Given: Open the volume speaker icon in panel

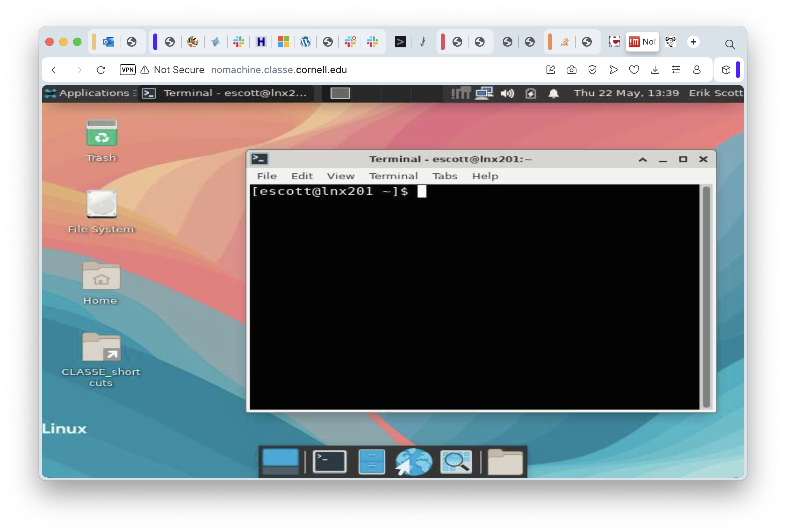Looking at the screenshot, I should point(507,93).
